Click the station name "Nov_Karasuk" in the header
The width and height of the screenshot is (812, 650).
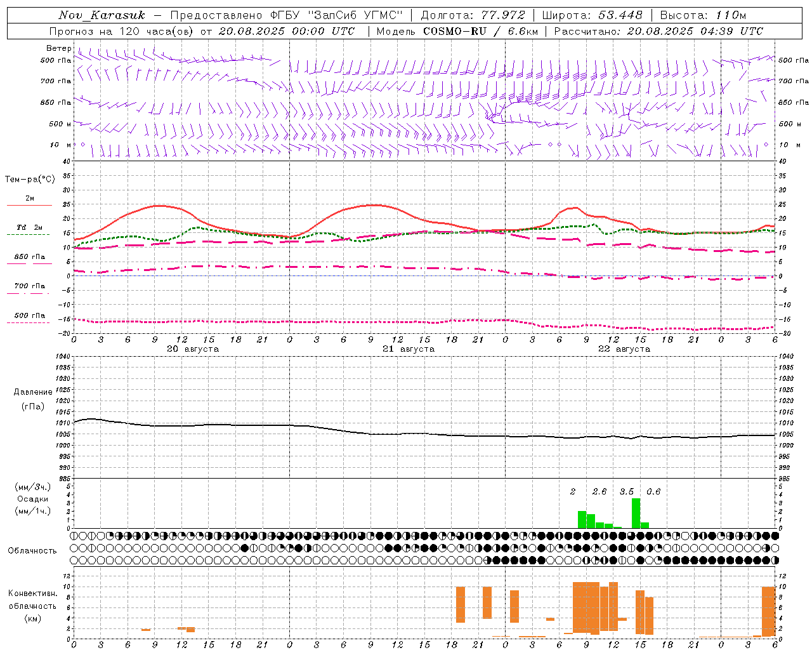coord(101,15)
